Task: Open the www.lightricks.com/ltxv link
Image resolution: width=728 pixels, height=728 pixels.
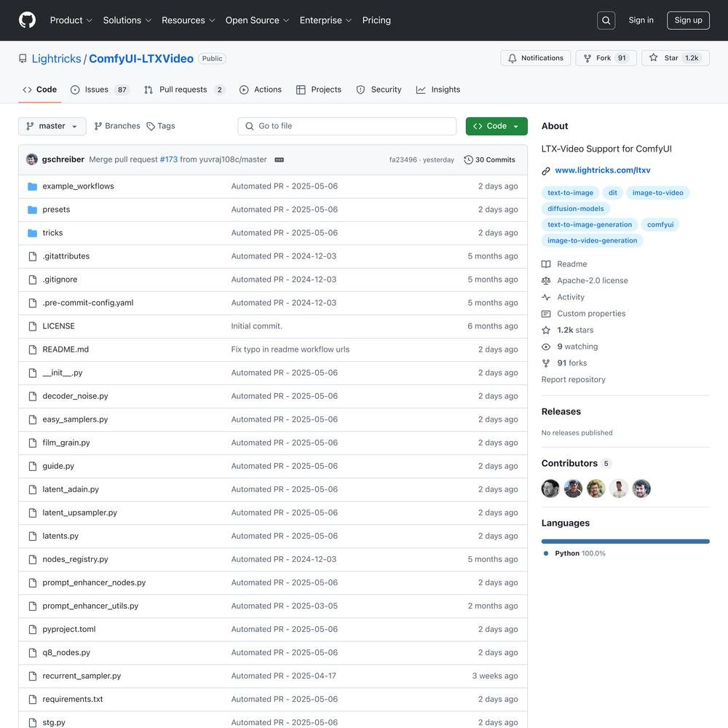Action: 602,170
